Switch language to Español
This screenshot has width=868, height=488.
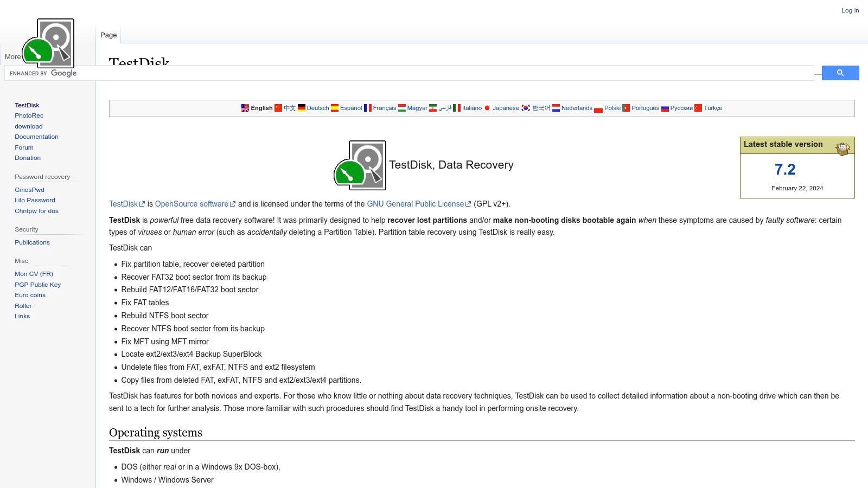(351, 108)
